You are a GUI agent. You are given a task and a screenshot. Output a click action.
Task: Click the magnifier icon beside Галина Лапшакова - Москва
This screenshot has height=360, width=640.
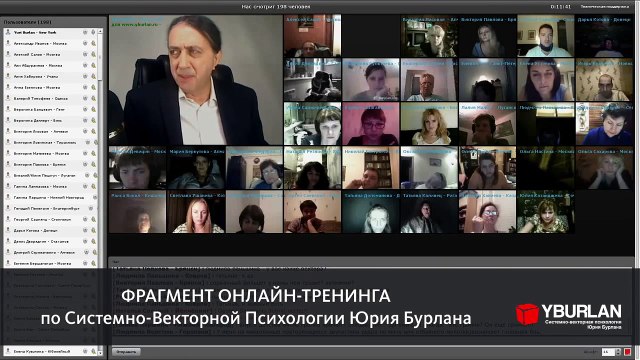(93, 186)
